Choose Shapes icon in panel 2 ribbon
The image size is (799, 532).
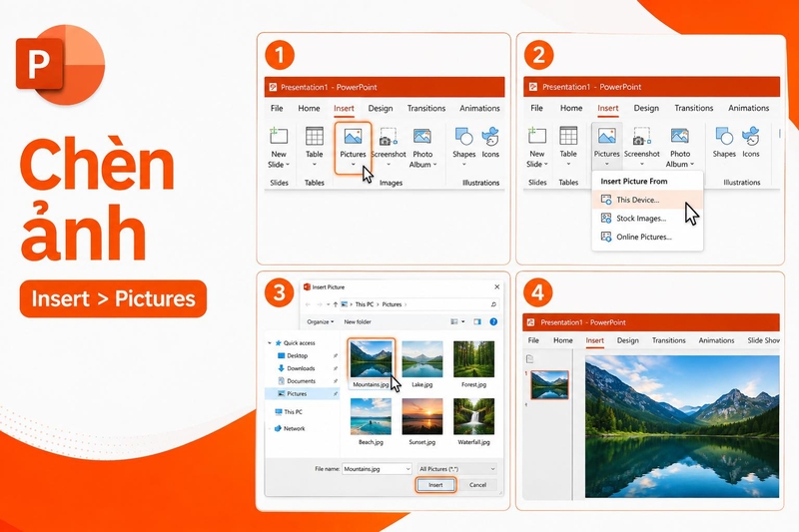[723, 136]
